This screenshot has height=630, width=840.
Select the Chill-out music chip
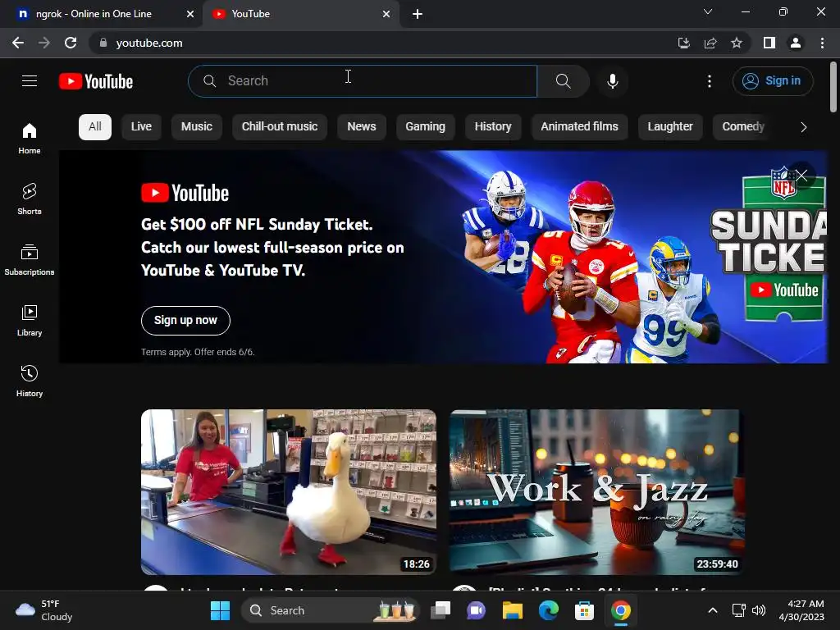(x=280, y=127)
